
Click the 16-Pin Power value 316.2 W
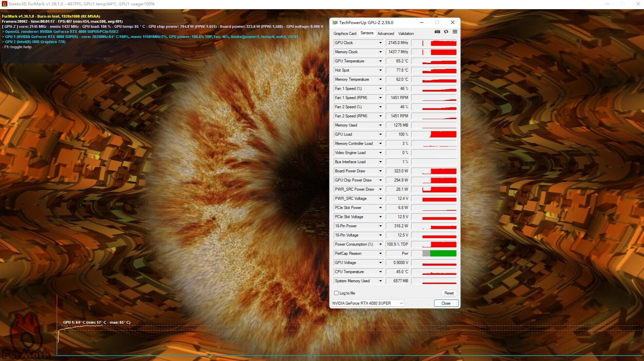point(398,226)
